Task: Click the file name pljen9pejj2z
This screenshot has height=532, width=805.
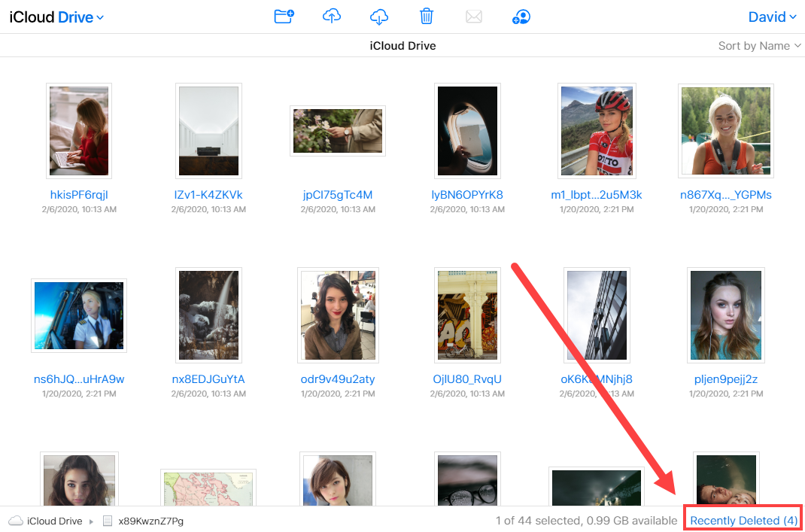Action: (x=726, y=379)
